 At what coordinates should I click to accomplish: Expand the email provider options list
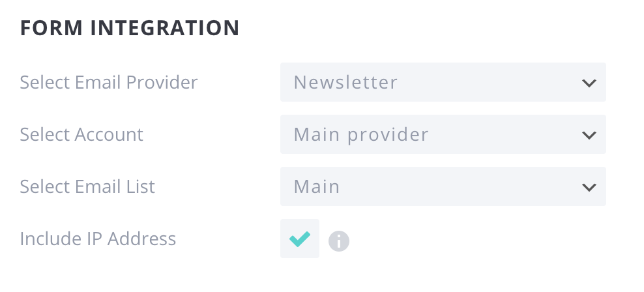click(443, 82)
